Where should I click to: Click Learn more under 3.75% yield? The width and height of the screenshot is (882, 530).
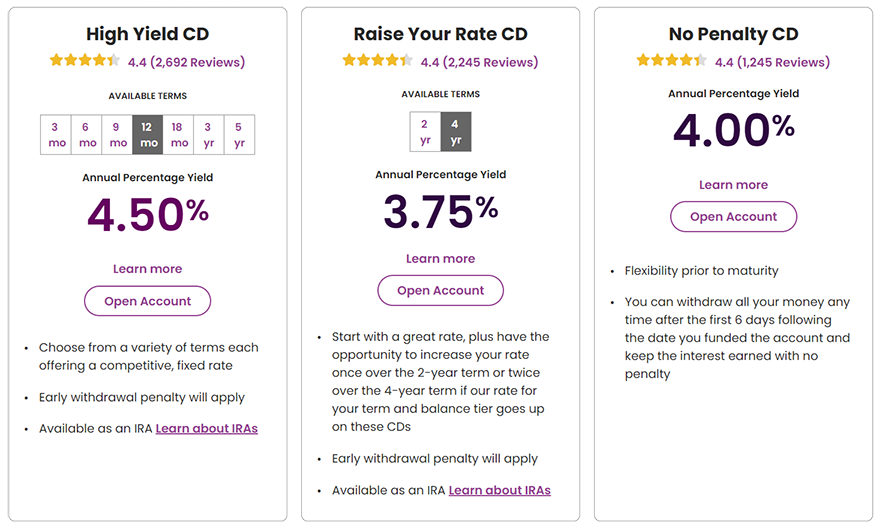click(x=440, y=259)
